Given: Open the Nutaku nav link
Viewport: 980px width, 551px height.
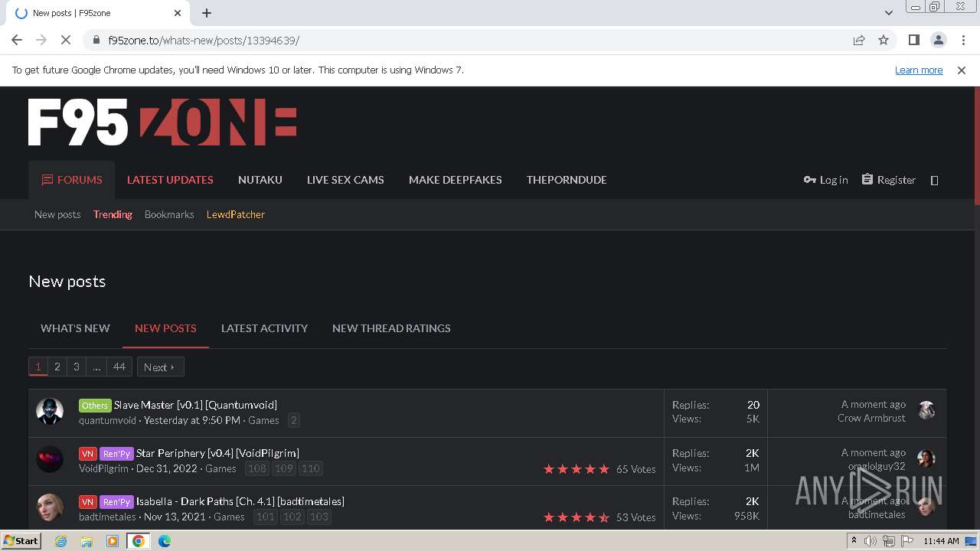Looking at the screenshot, I should 260,180.
